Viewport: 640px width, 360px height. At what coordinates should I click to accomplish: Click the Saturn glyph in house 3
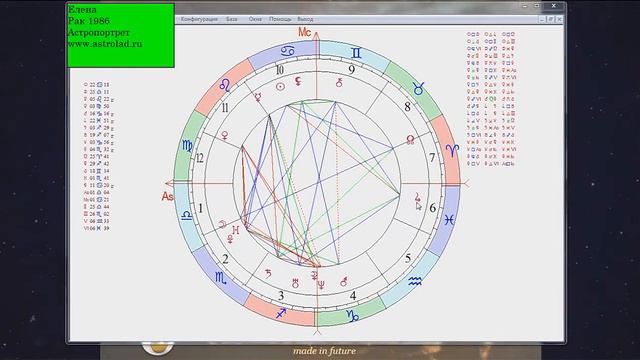[x=268, y=273]
